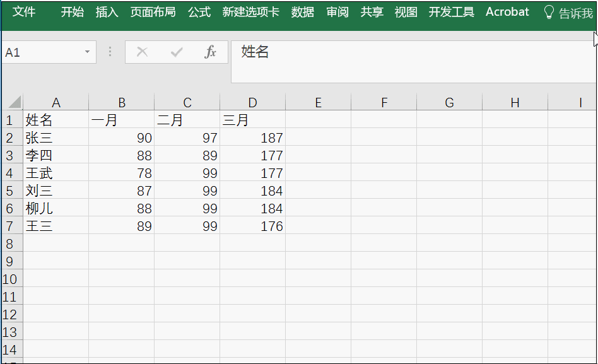The image size is (598, 364).
Task: Click cell with value 87
Action: coord(121,191)
